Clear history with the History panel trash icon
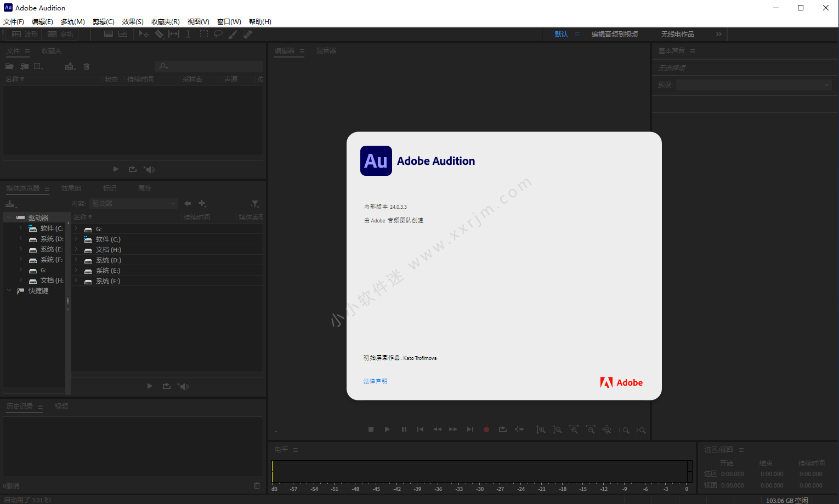 pyautogui.click(x=257, y=485)
